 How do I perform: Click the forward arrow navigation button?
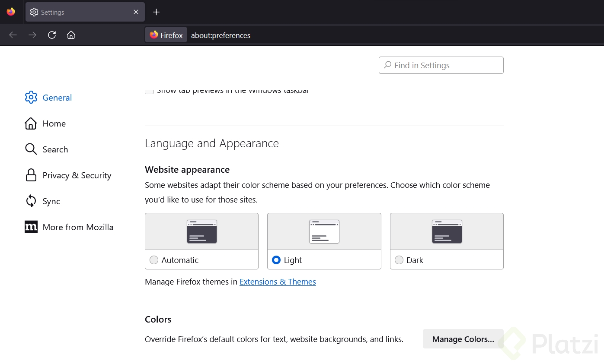32,35
